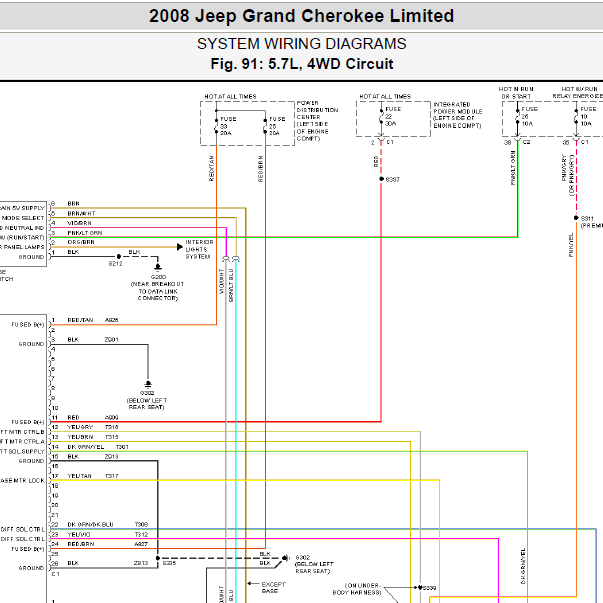Click the 'EXCEPT BASE' note
The height and width of the screenshot is (603, 603).
coord(273,588)
